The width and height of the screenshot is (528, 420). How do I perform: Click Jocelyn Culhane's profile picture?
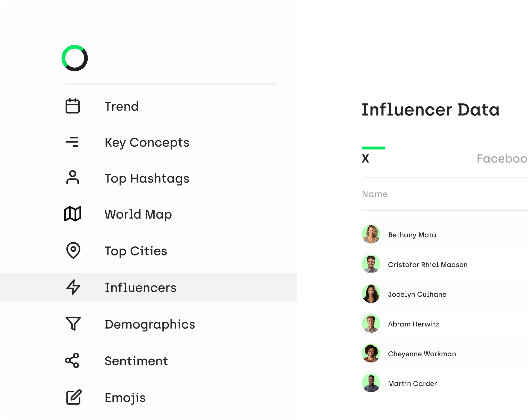point(371,294)
